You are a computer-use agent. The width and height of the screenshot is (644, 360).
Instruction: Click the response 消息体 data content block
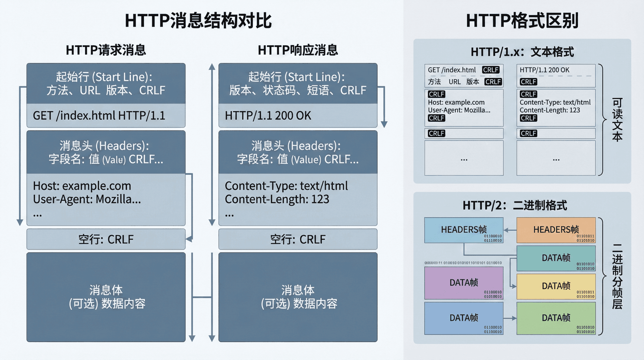(x=298, y=297)
